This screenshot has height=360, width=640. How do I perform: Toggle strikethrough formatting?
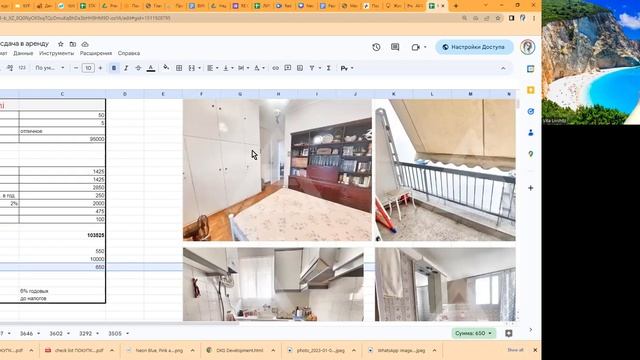tap(138, 68)
